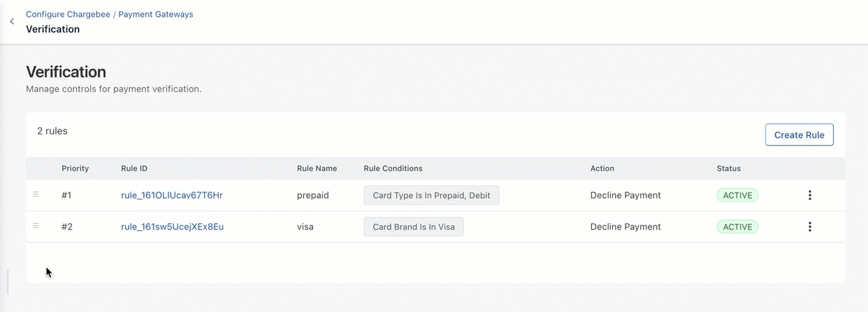The width and height of the screenshot is (868, 312).
Task: Click the Rule Conditions column header
Action: 393,169
